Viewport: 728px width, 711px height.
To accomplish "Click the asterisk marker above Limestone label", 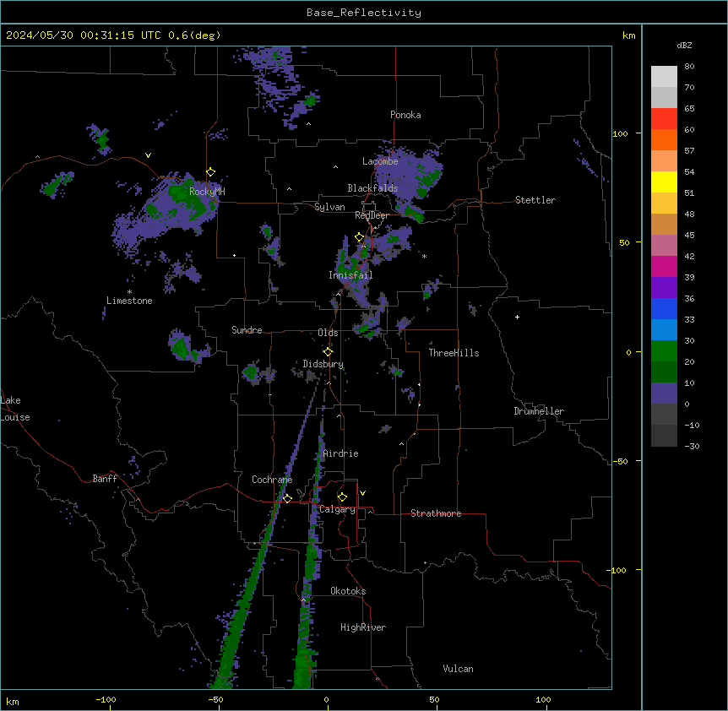I will pos(129,292).
